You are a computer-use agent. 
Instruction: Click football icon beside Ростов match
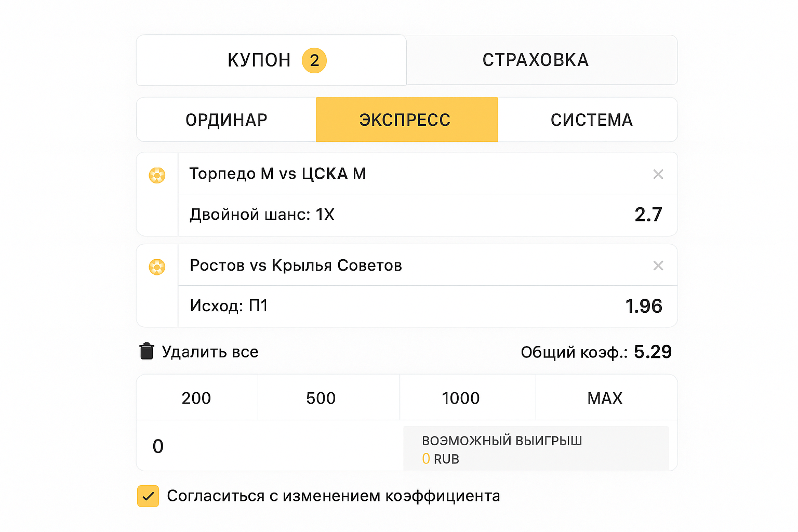click(157, 267)
